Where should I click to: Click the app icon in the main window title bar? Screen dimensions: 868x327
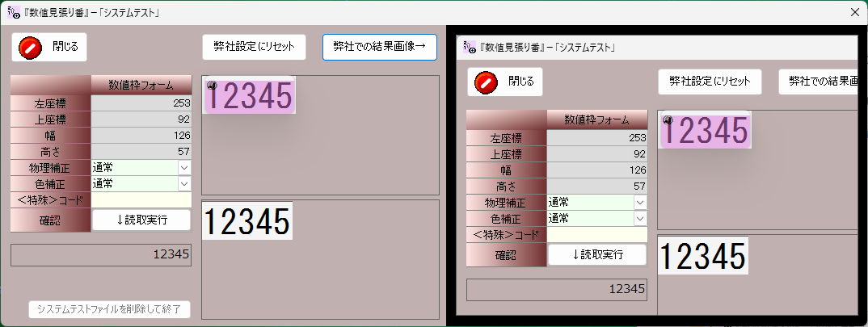pyautogui.click(x=14, y=12)
